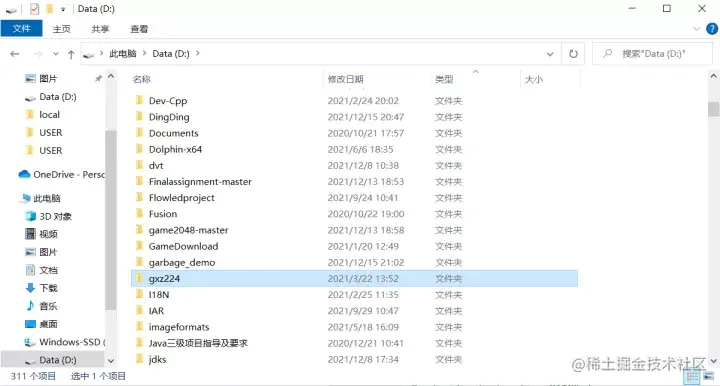Sort by the 大小 column header

coord(534,79)
